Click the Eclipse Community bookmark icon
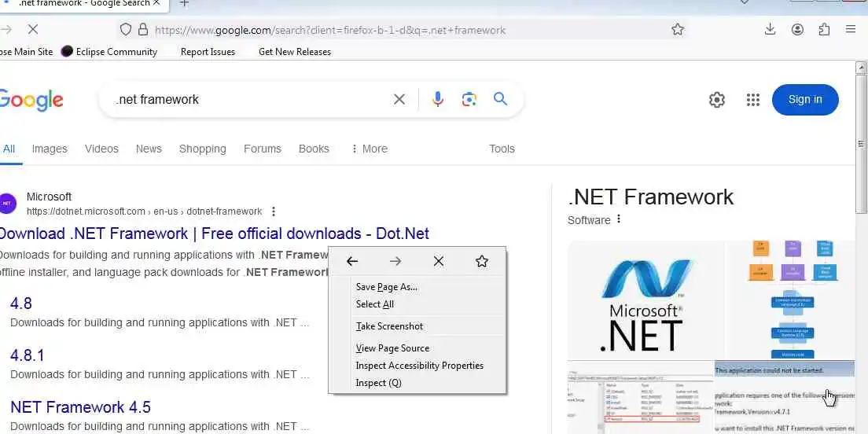868x434 pixels. pyautogui.click(x=67, y=51)
